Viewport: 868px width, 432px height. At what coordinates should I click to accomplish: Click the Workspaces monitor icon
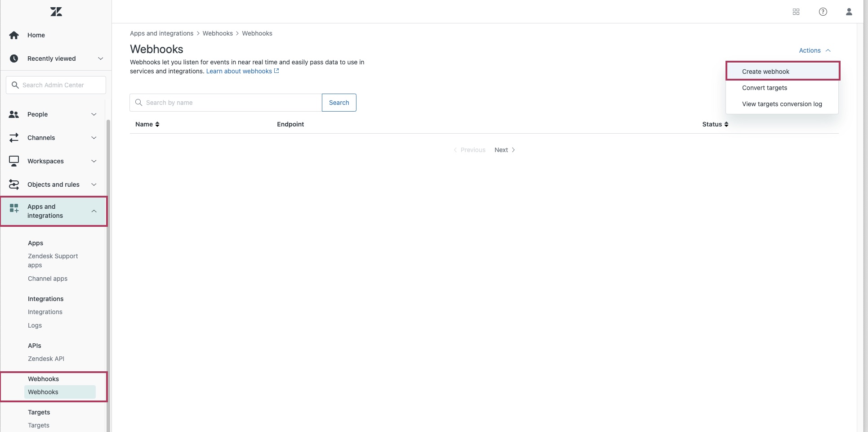[x=14, y=161]
